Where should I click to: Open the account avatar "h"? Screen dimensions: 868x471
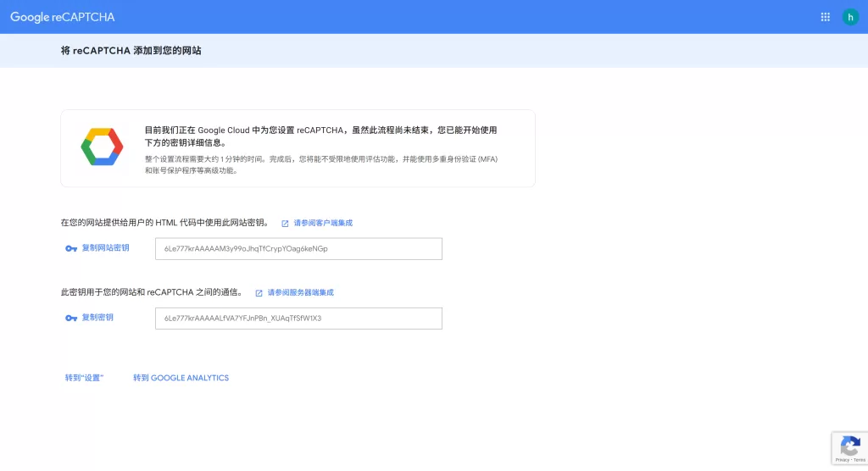(x=850, y=17)
